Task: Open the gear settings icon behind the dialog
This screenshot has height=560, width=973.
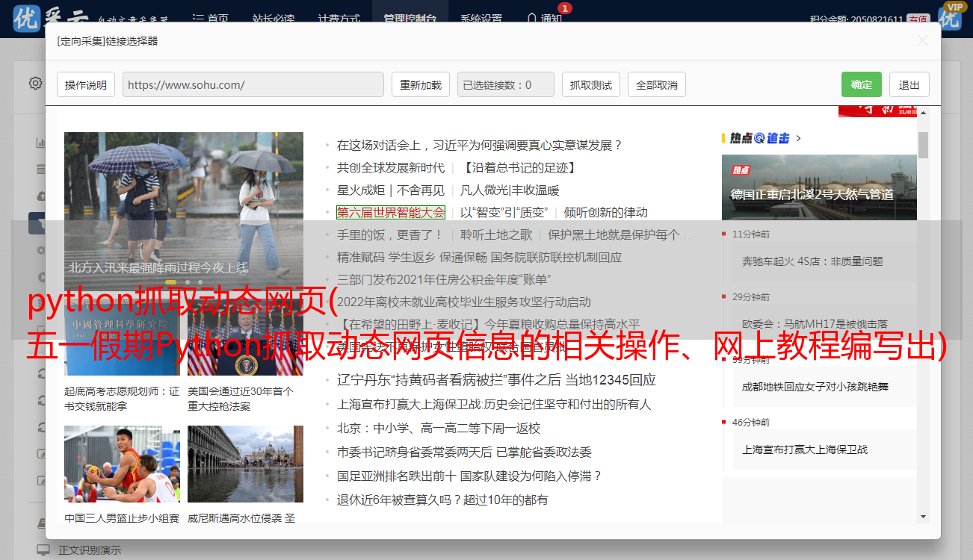Action: point(35,83)
